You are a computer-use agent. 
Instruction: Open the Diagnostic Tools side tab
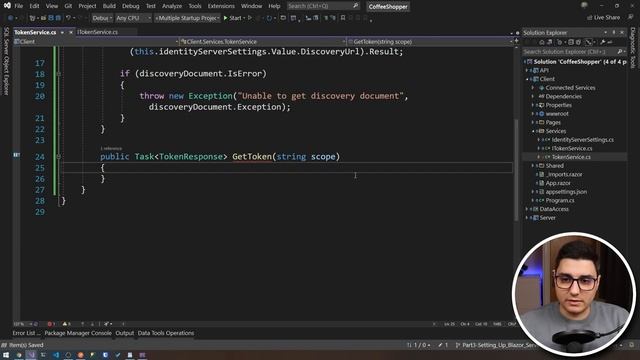coord(633,48)
